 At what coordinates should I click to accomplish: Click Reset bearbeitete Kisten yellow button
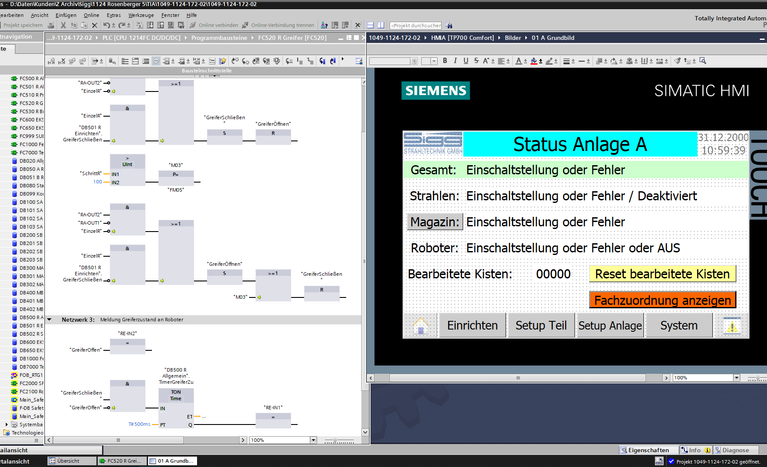click(662, 274)
